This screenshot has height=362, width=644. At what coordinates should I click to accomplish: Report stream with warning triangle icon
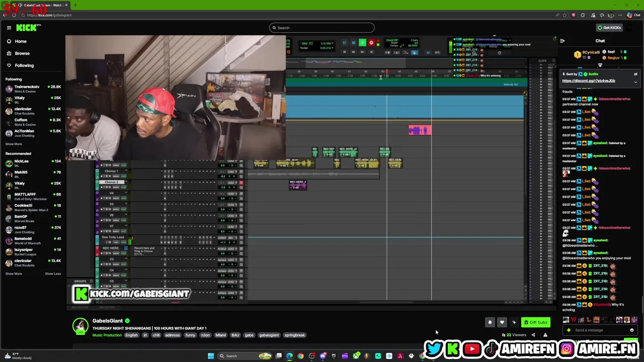[x=545, y=335]
